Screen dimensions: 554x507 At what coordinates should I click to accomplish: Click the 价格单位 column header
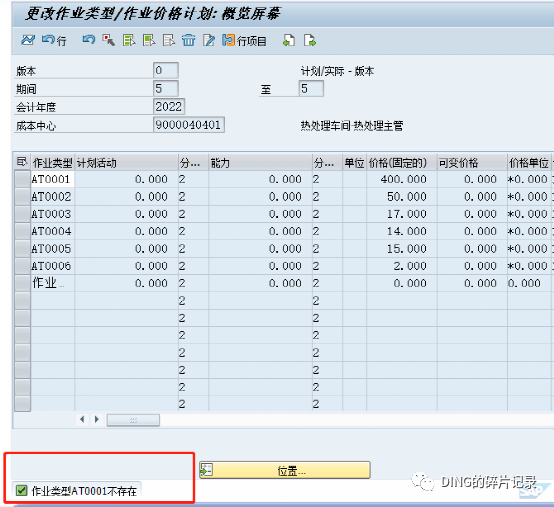[x=529, y=163]
